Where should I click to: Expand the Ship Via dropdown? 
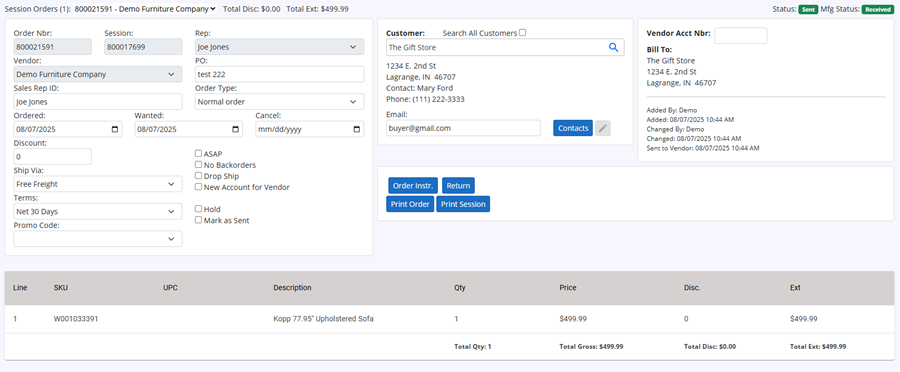pyautogui.click(x=98, y=184)
